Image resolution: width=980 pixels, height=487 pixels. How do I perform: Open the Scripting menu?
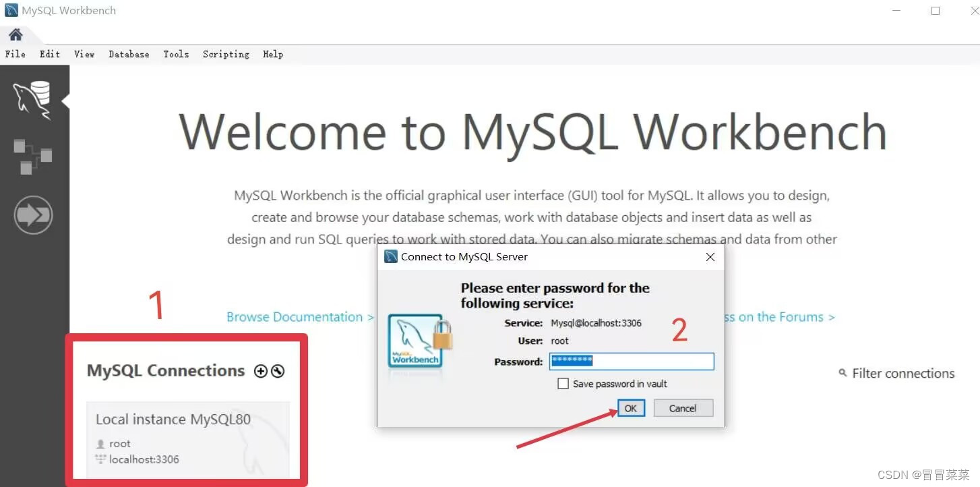[226, 54]
